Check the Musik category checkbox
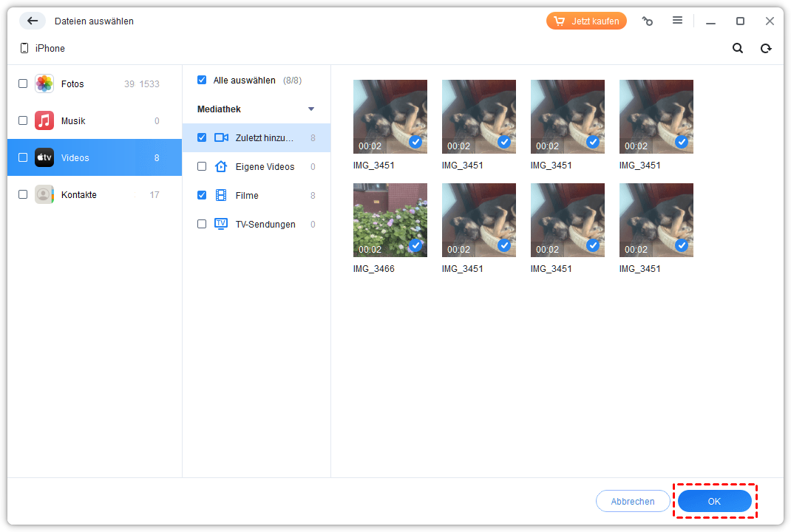The width and height of the screenshot is (791, 532). pyautogui.click(x=23, y=120)
